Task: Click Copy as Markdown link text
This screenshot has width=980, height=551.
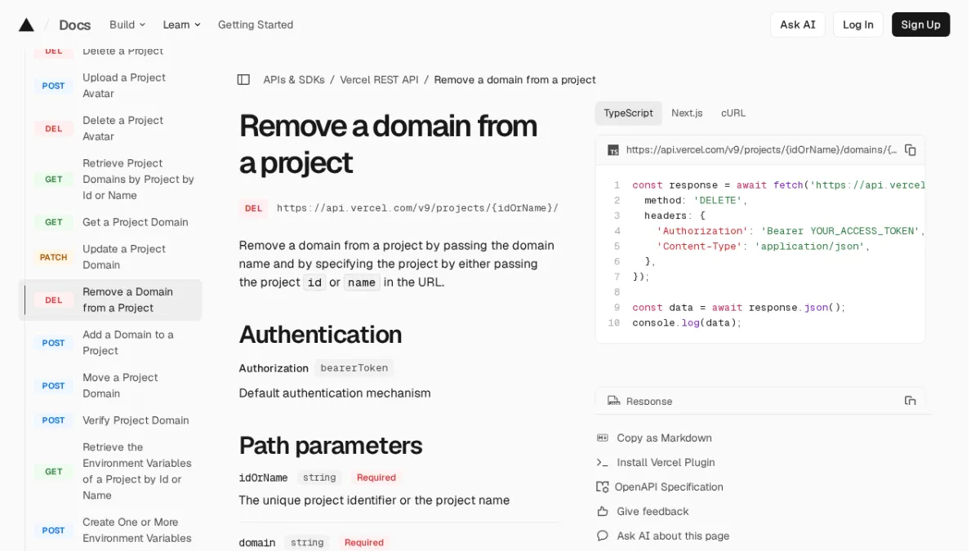Action: coord(664,438)
